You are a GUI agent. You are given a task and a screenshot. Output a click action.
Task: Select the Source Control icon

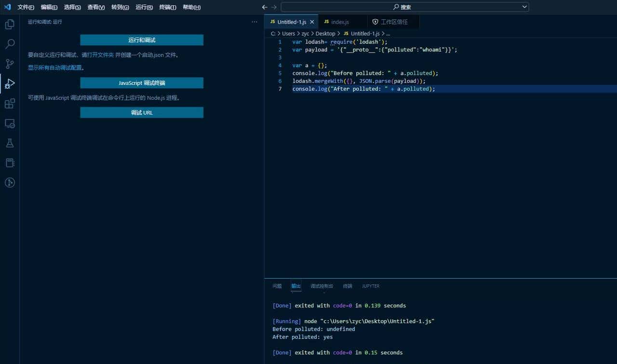pos(10,64)
